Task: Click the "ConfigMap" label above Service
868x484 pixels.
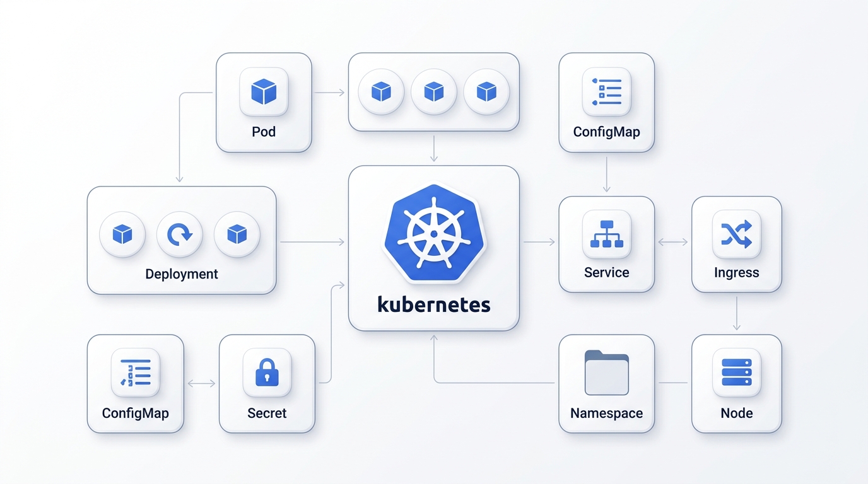Action: click(606, 132)
